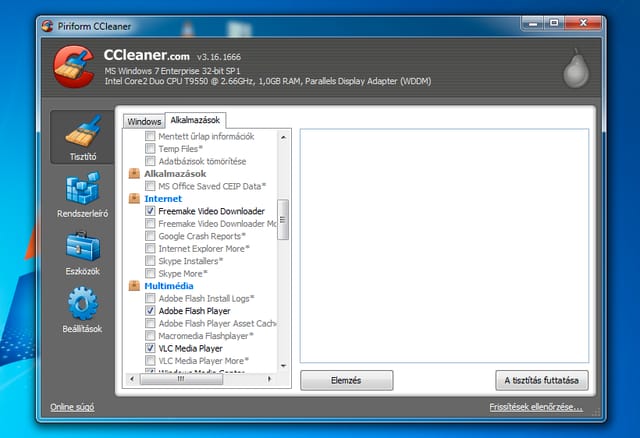Click the horizontal scrollbar thumb

tap(181, 379)
